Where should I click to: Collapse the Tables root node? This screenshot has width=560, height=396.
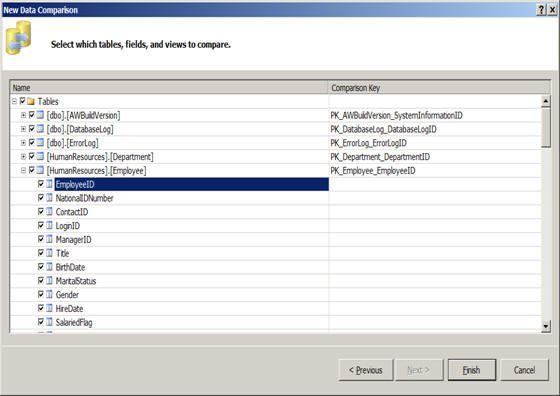tap(14, 101)
